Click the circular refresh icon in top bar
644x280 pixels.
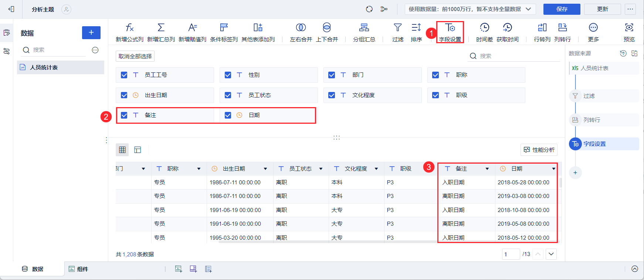(x=369, y=9)
